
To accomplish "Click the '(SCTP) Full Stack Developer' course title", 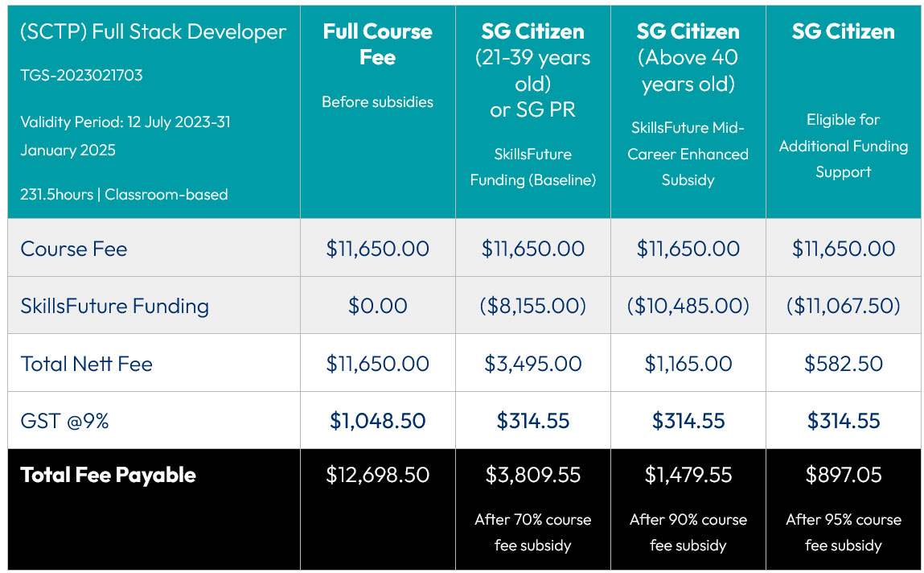I will pyautogui.click(x=153, y=32).
